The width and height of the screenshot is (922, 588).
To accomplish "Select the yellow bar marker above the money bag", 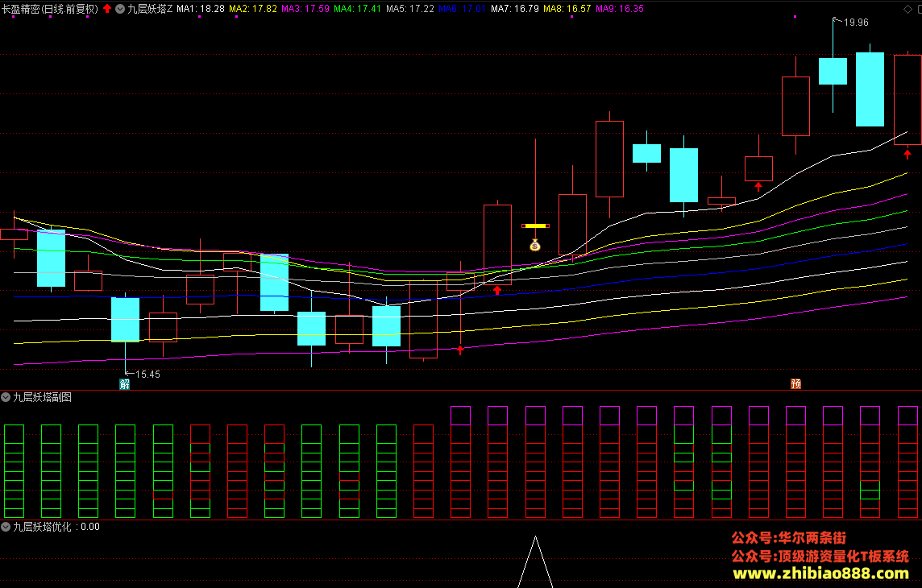I will tap(535, 226).
